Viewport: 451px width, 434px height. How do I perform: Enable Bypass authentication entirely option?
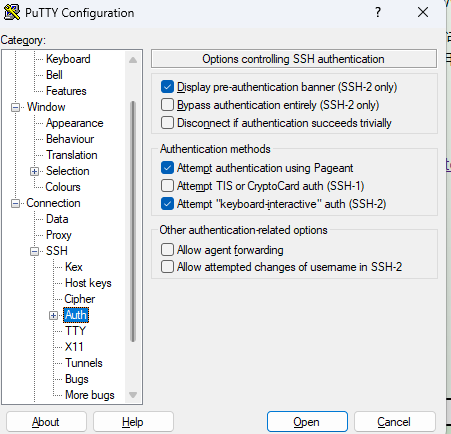pyautogui.click(x=167, y=105)
